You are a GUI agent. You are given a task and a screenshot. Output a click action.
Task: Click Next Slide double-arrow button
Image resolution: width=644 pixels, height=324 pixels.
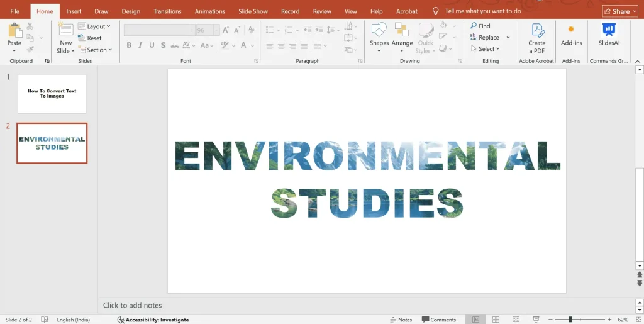tap(640, 283)
